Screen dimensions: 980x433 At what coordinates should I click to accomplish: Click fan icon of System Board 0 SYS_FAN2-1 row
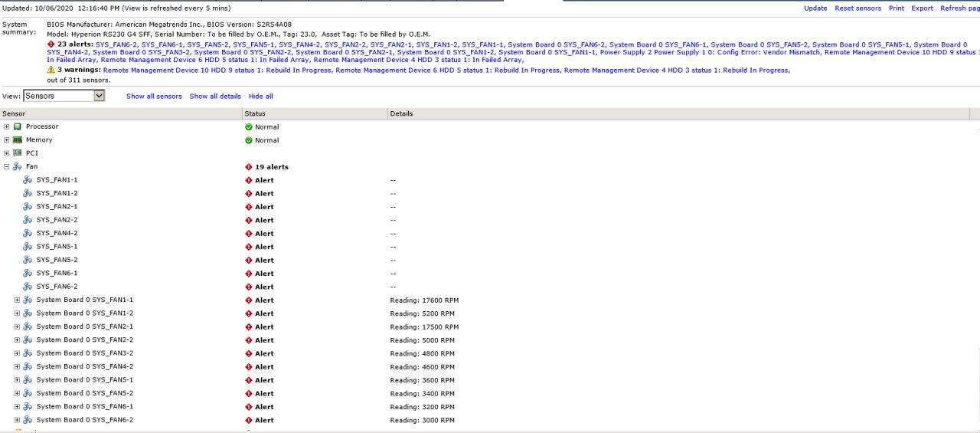[x=28, y=326]
